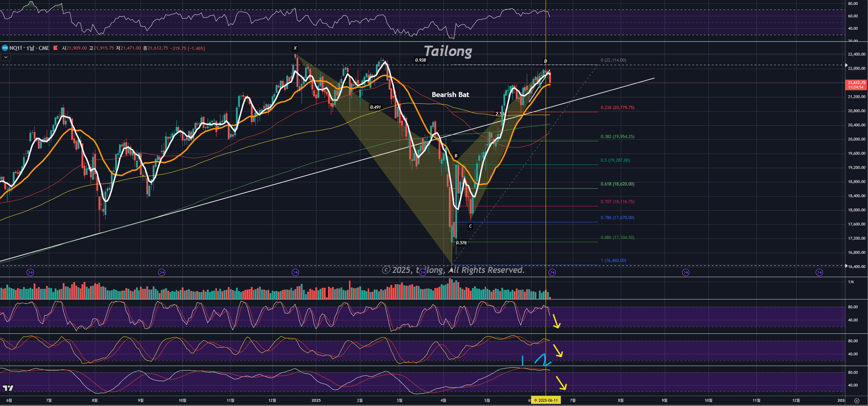
Task: Click the yellow 2025-06-11 date label
Action: tap(546, 400)
